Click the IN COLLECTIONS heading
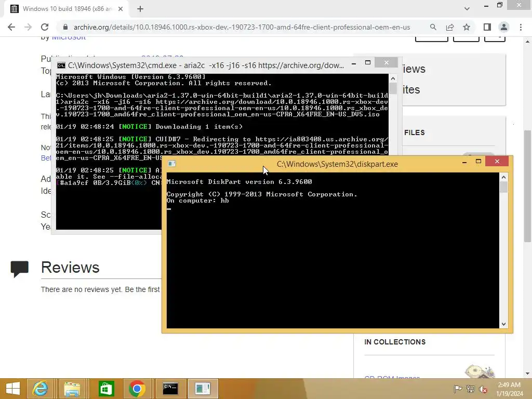 (395, 342)
